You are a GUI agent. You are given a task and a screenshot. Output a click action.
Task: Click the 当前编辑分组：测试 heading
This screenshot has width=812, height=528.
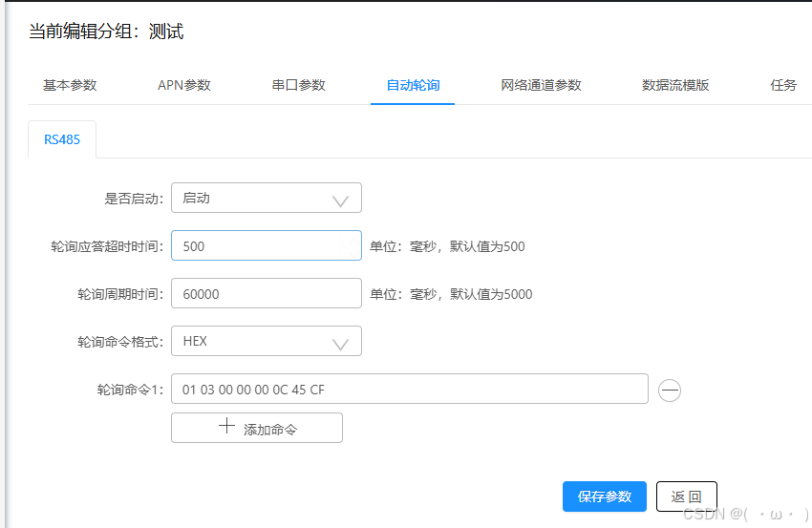click(106, 32)
